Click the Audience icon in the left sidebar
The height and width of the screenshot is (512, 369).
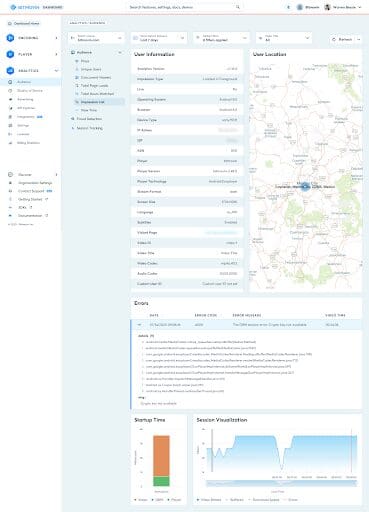tap(10, 82)
